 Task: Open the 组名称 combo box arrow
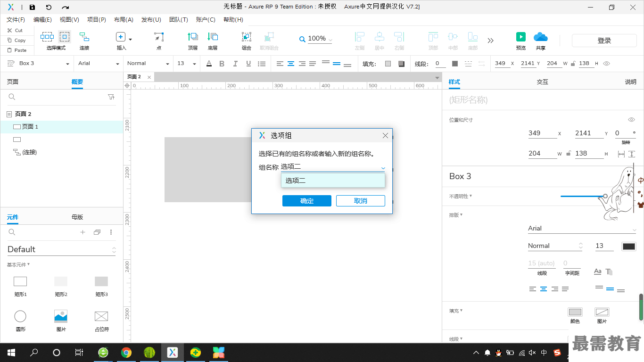pyautogui.click(x=383, y=168)
